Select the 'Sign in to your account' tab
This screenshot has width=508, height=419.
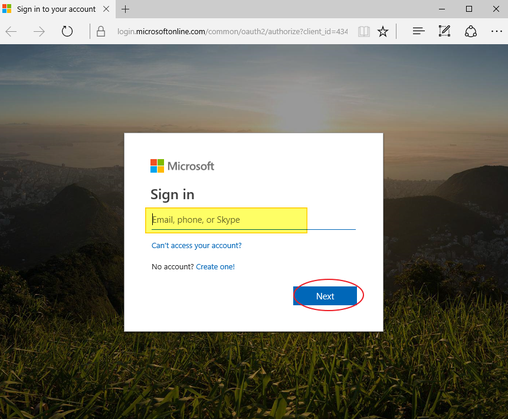(x=57, y=9)
